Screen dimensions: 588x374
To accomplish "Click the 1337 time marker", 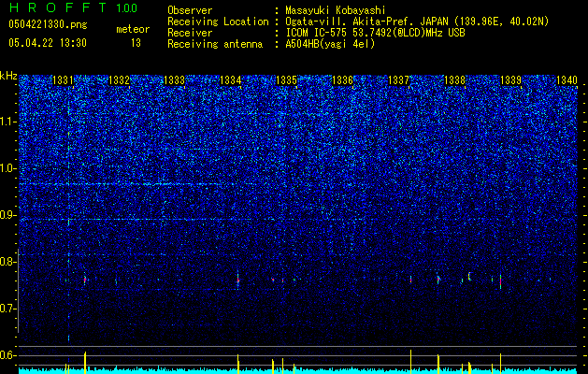I will tap(398, 79).
